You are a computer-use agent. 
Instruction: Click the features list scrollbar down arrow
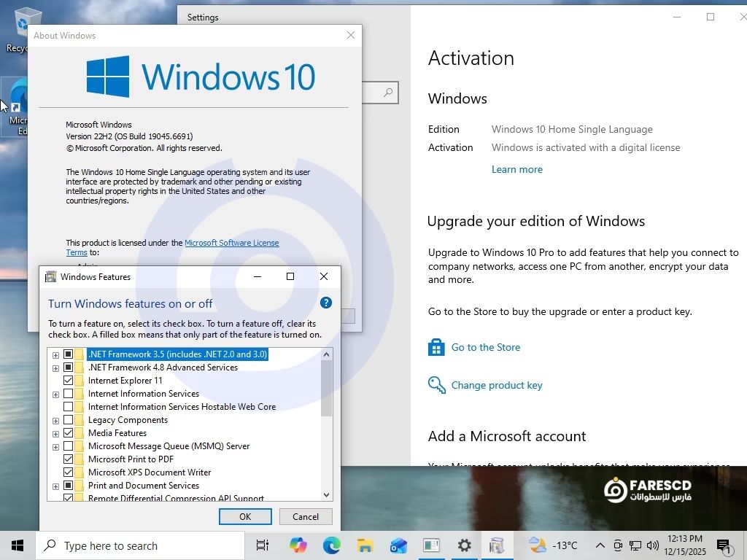pos(326,495)
